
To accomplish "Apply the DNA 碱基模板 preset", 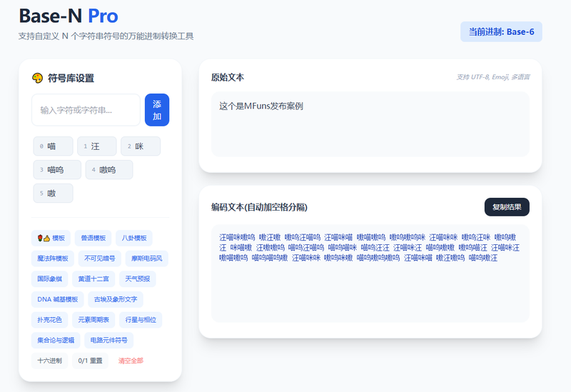I will (58, 299).
